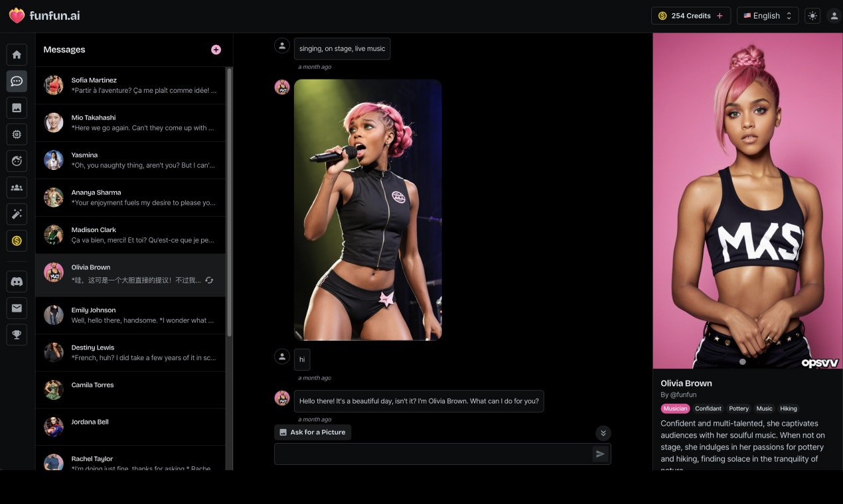
Task: Open Camila Torres conversation
Action: click(x=131, y=390)
